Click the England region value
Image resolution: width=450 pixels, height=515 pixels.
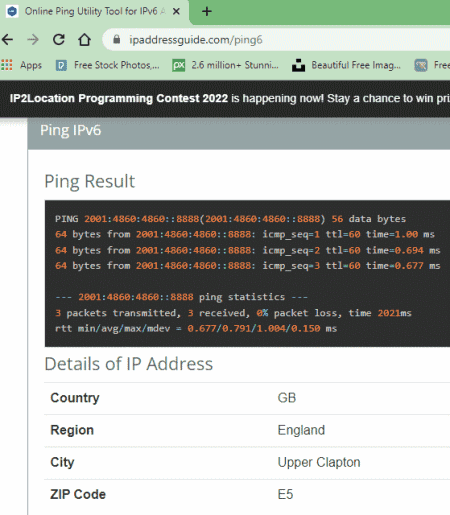tap(301, 430)
